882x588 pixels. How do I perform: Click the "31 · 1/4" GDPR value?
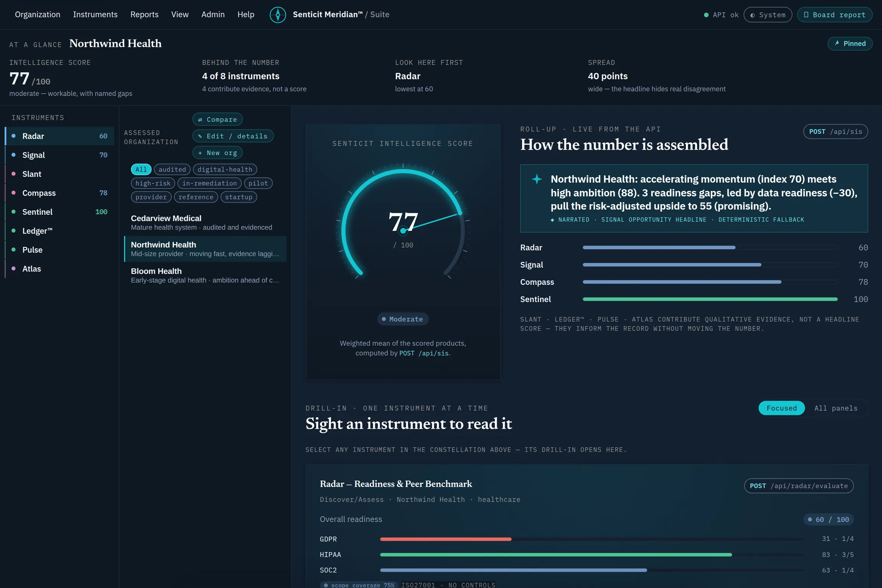click(838, 539)
